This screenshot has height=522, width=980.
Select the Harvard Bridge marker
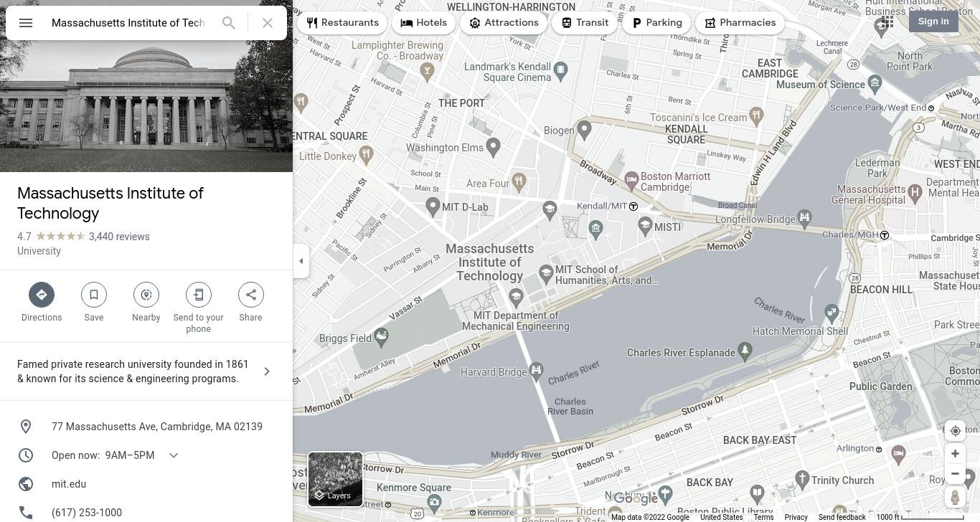tap(536, 371)
